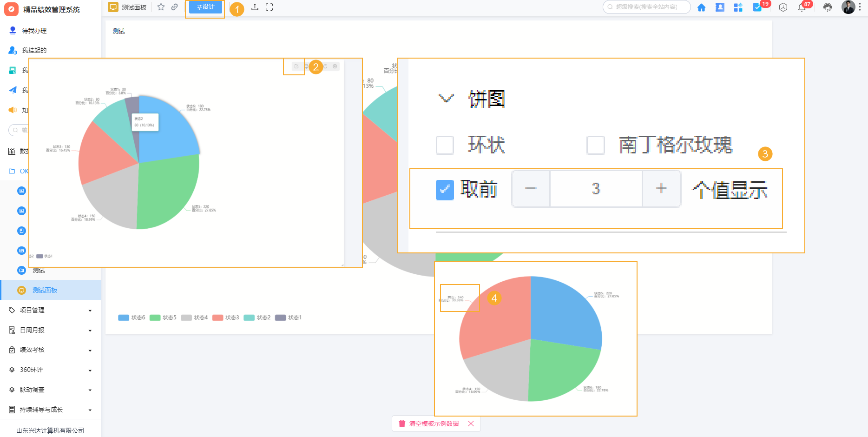Copy link using the chain icon

(x=174, y=7)
